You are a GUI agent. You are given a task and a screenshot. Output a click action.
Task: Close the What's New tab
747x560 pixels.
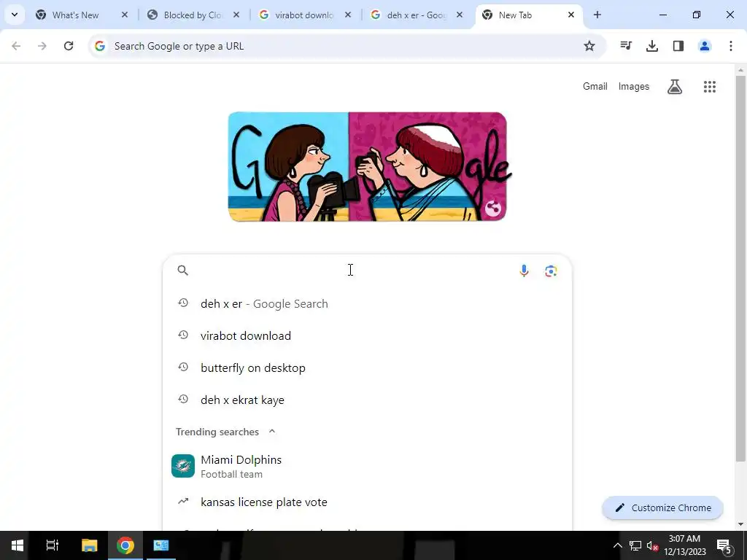pos(124,15)
